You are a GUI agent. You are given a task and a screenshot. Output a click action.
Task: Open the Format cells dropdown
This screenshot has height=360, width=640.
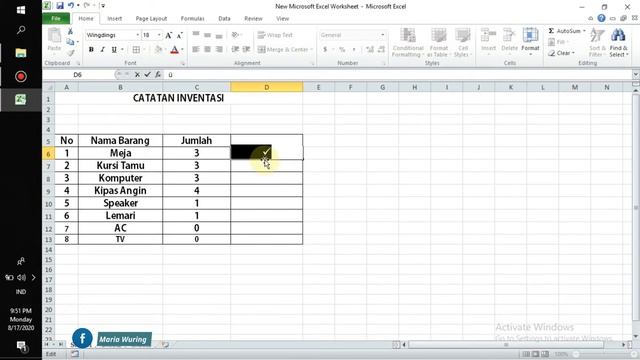530,42
